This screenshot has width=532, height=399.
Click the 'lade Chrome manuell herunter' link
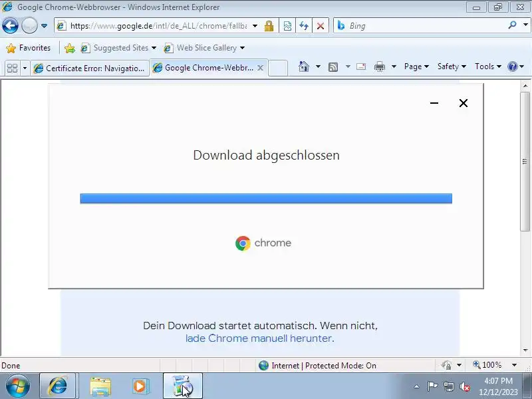coord(259,338)
